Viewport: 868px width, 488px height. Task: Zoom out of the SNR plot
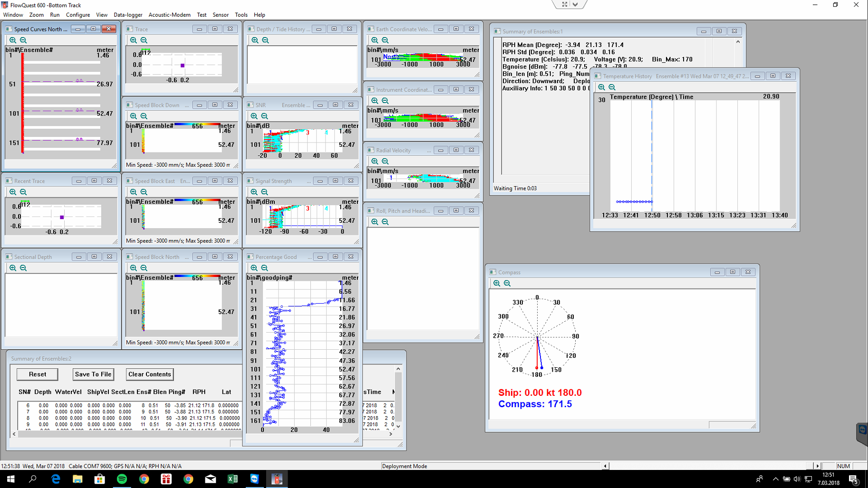(x=265, y=116)
